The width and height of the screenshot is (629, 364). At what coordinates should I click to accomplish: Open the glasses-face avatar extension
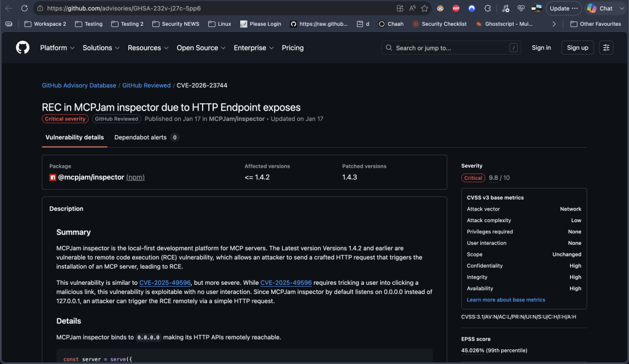tap(440, 8)
